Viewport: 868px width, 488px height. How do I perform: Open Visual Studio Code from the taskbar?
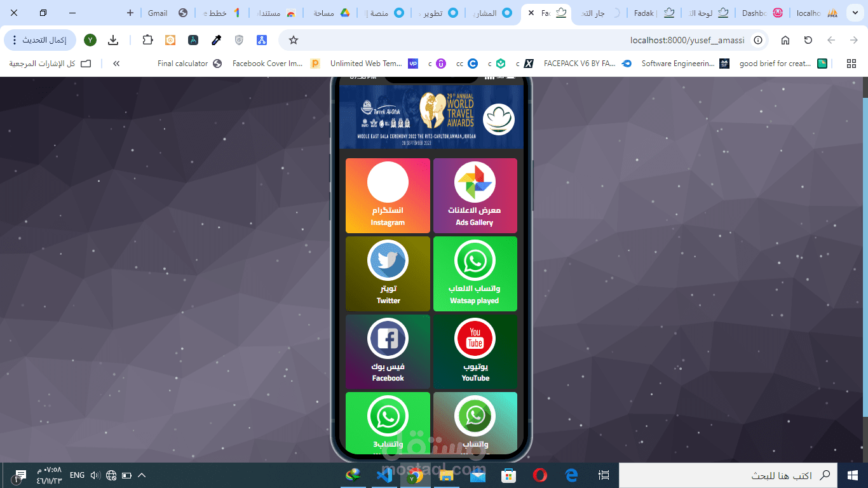tap(384, 475)
